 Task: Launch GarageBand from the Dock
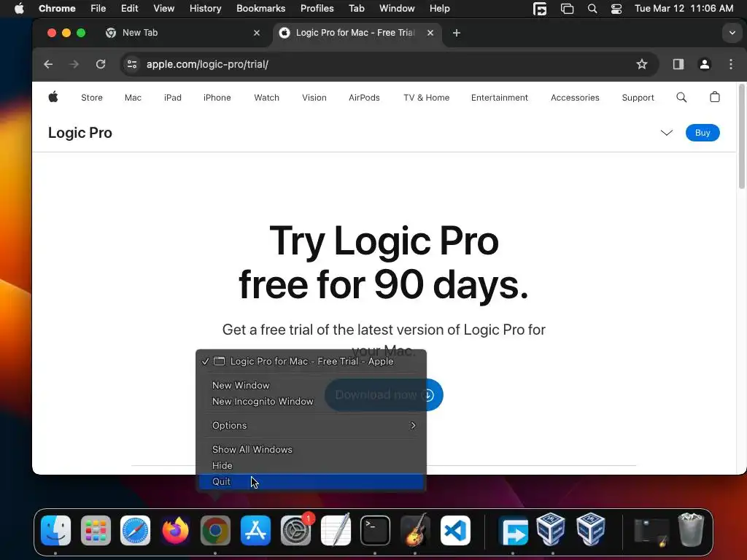pyautogui.click(x=415, y=531)
